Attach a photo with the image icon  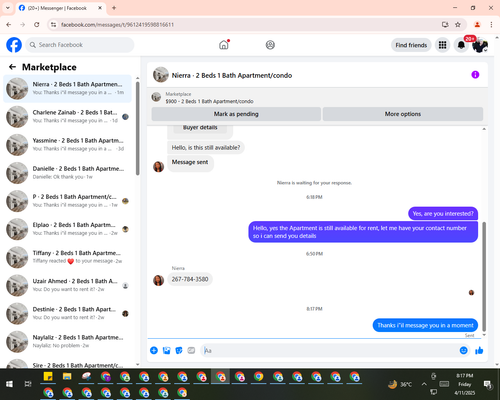[x=166, y=350]
